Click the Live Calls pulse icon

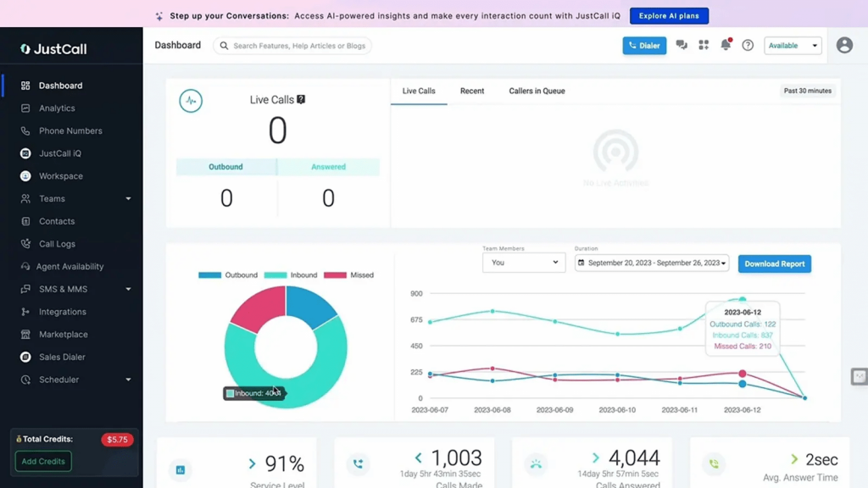click(191, 101)
